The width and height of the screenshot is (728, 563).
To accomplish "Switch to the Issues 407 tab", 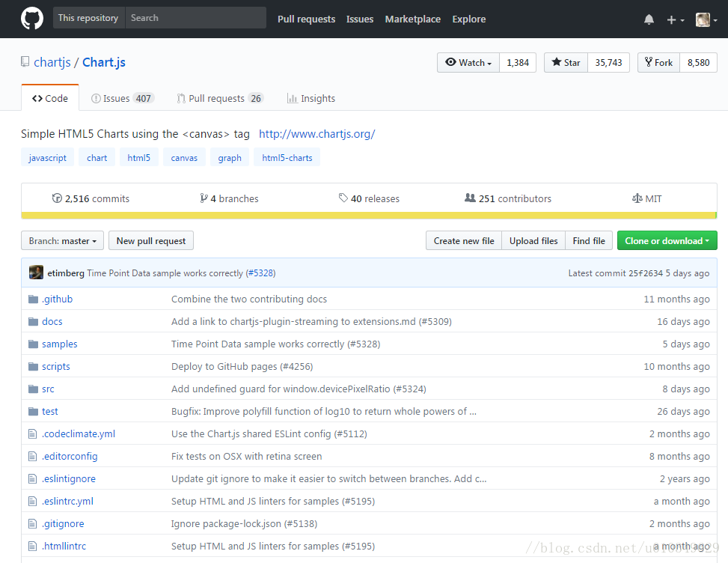I will [123, 99].
